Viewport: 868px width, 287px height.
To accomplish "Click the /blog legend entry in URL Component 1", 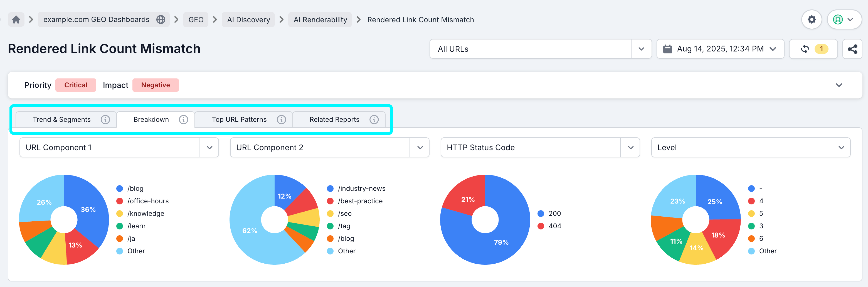I will pos(135,188).
